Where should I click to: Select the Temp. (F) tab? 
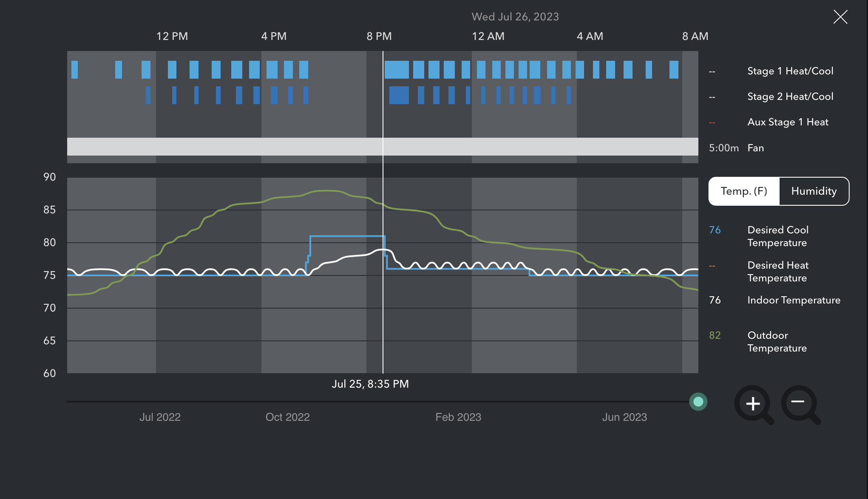[744, 191]
